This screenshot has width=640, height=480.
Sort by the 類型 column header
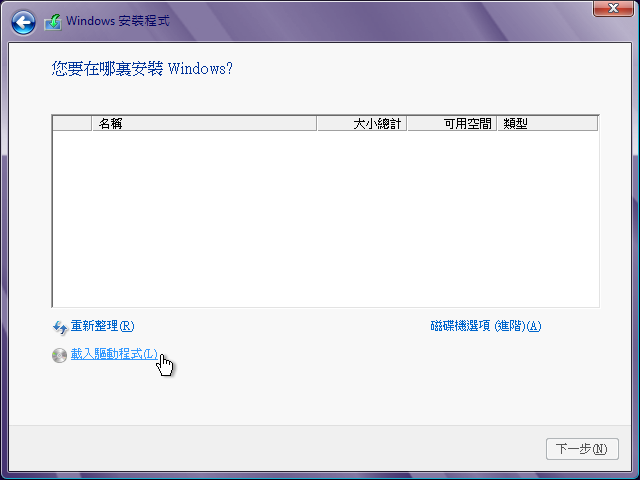click(x=548, y=123)
